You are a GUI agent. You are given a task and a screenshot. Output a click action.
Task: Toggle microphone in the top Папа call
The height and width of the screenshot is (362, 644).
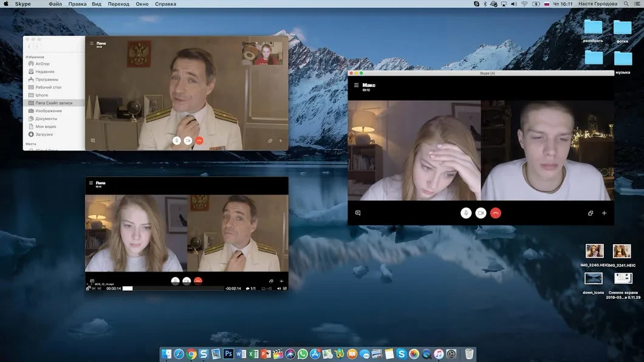176,140
